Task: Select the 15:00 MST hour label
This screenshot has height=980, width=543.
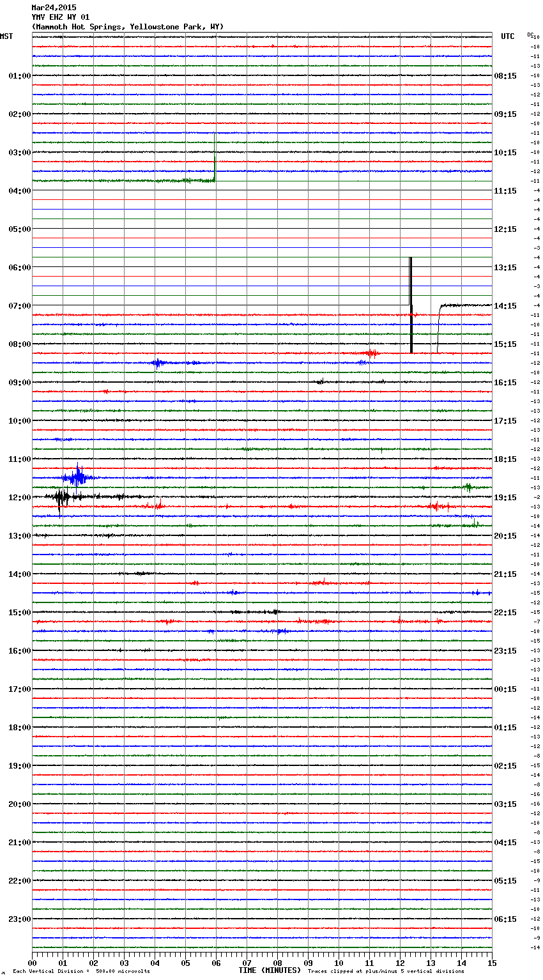Action: tap(20, 613)
